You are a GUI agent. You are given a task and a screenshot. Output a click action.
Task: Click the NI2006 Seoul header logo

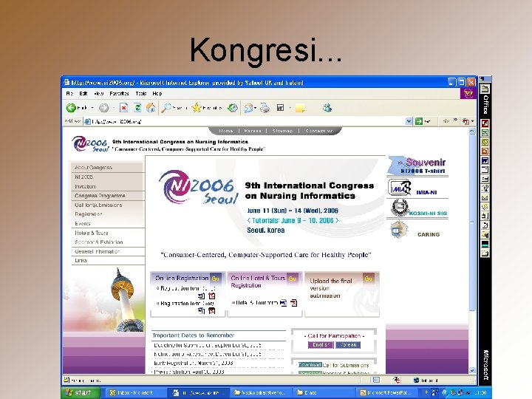(90, 144)
